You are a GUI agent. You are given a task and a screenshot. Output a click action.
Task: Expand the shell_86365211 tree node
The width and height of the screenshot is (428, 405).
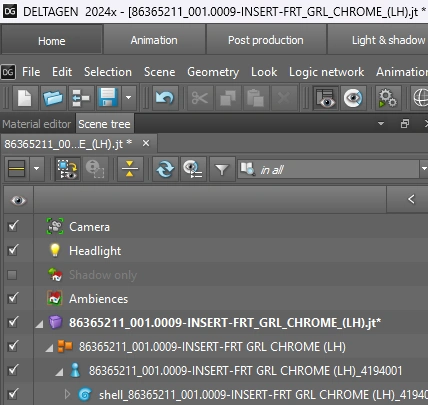[67, 395]
